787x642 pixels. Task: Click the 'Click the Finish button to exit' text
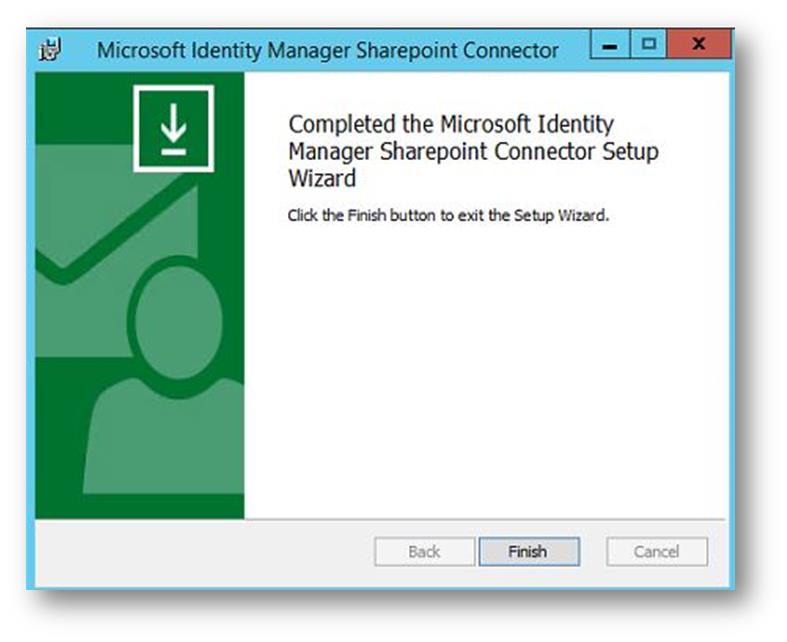click(448, 215)
